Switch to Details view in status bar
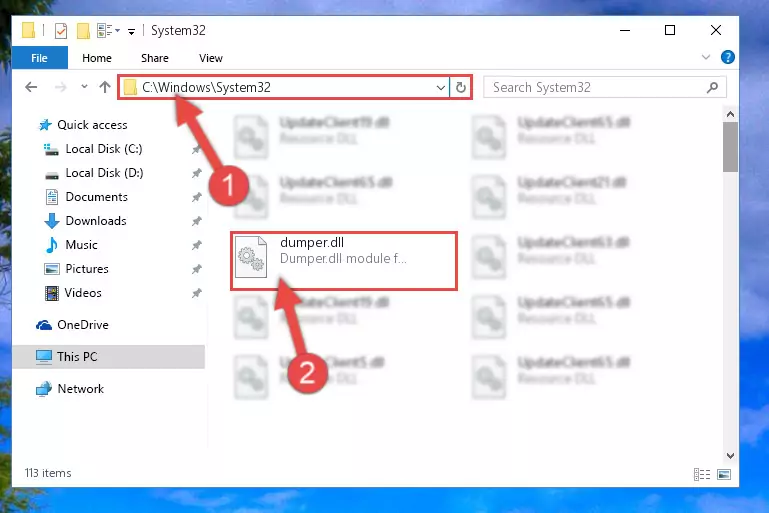The image size is (769, 513). (702, 474)
